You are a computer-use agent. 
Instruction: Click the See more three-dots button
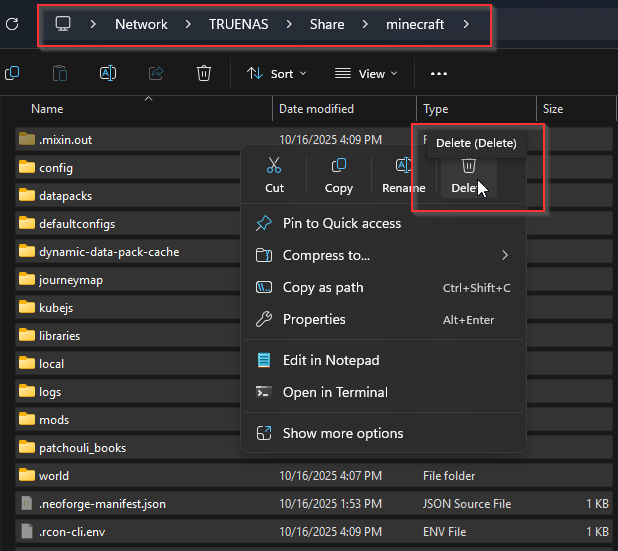pos(438,73)
